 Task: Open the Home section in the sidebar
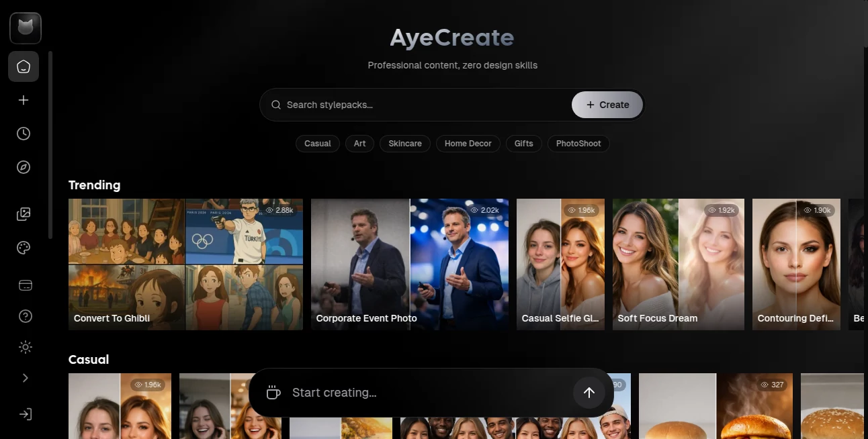pyautogui.click(x=24, y=66)
